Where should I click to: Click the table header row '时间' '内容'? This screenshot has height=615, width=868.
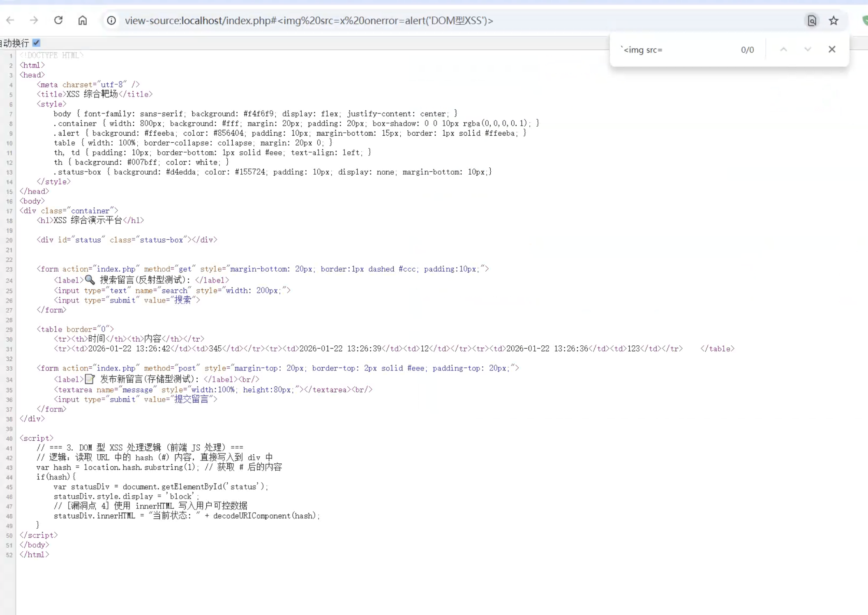[x=129, y=339]
